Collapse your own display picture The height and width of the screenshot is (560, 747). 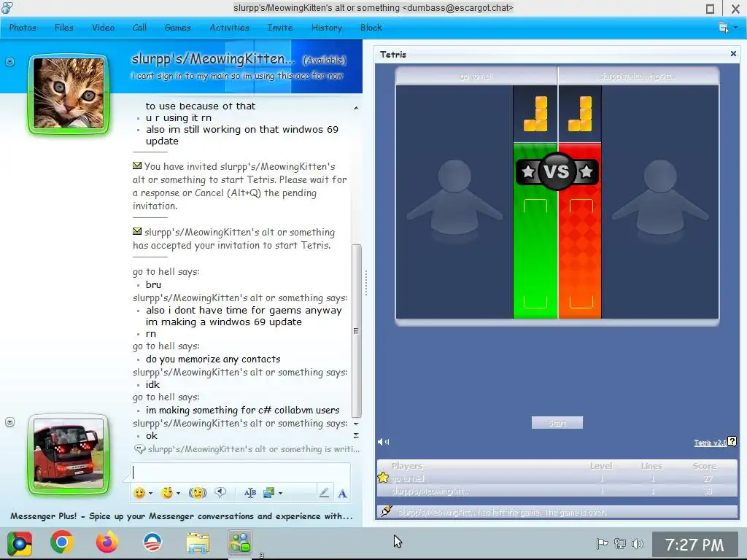point(9,422)
